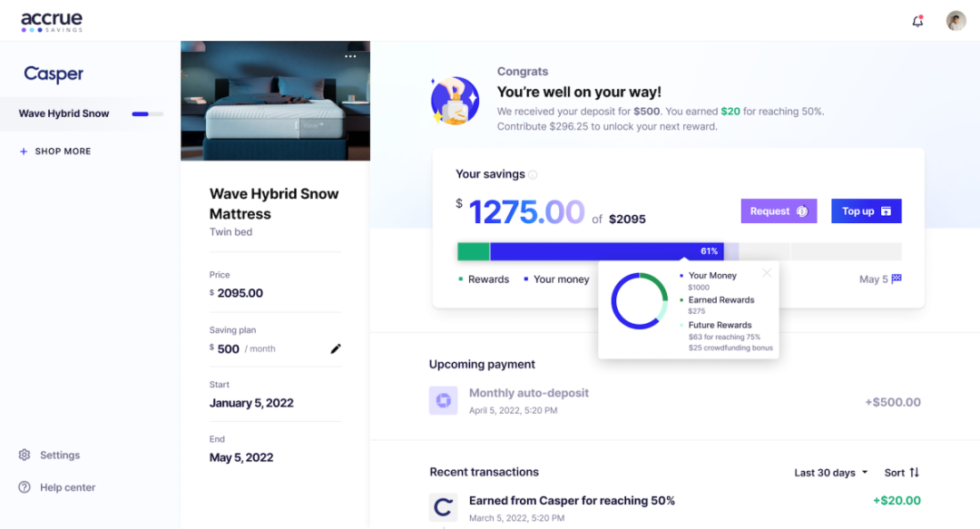
Task: Click the mattress product image
Action: 275,102
